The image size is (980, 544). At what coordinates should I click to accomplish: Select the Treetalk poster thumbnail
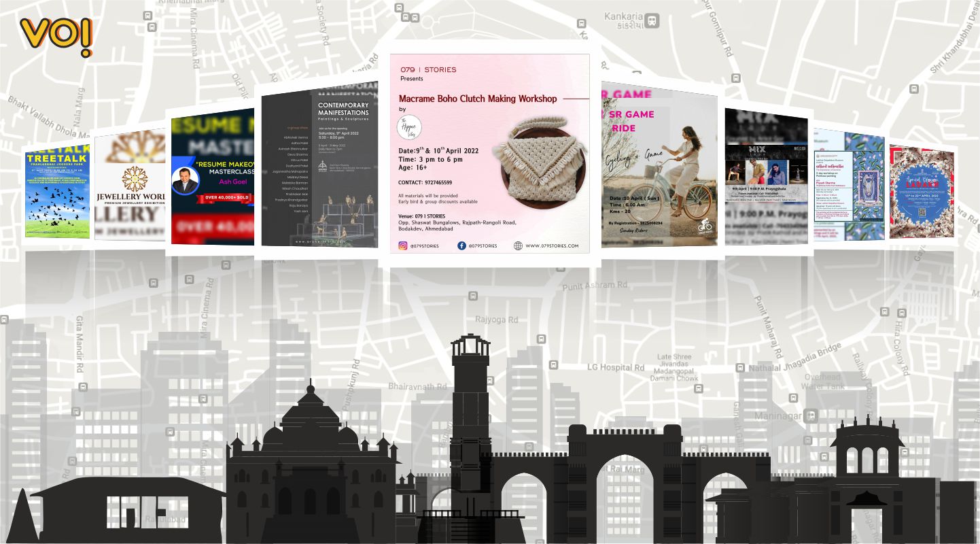click(57, 194)
